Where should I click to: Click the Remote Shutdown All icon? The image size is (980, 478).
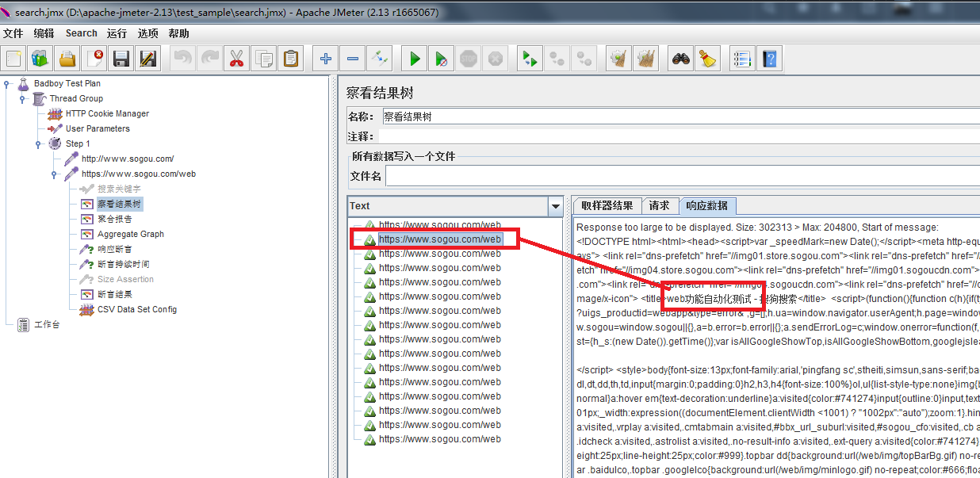pyautogui.click(x=584, y=59)
